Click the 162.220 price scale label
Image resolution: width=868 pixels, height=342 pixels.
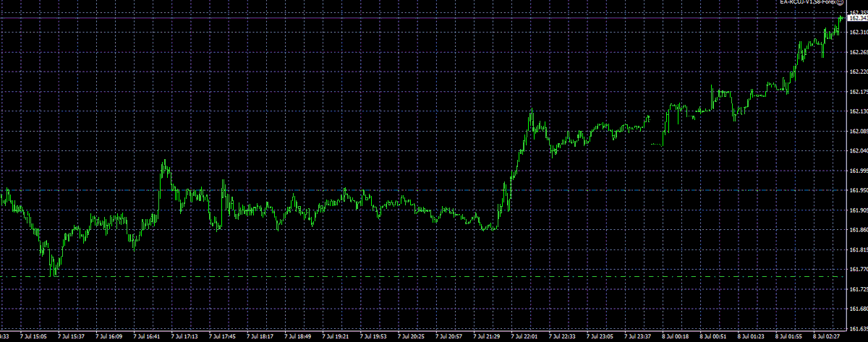pyautogui.click(x=858, y=72)
